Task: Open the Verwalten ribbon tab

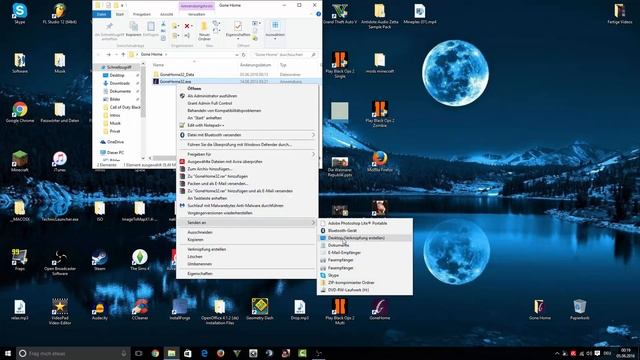Action: [x=196, y=14]
